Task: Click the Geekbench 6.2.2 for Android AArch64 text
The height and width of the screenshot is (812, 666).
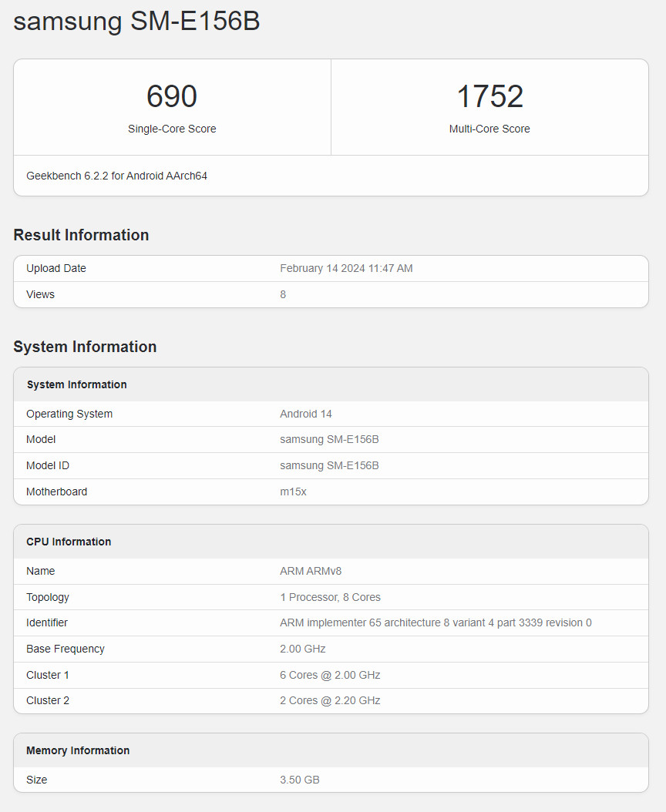Action: [116, 176]
